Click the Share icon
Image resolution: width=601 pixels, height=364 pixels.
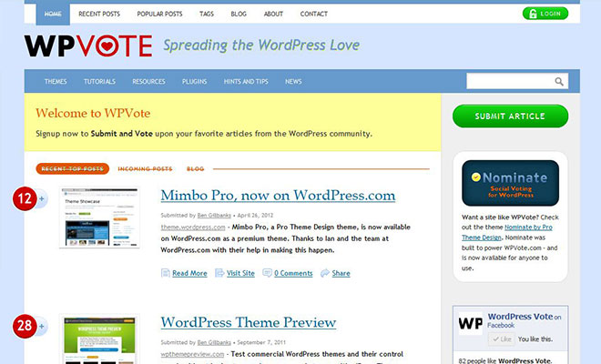[325, 273]
